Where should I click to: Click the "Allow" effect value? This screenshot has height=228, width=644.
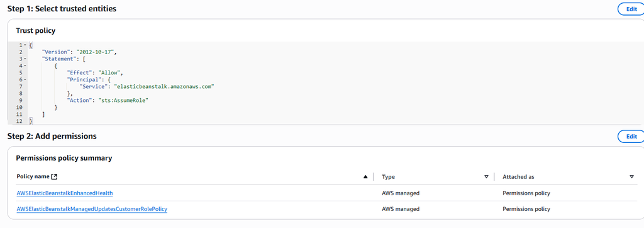click(109, 73)
